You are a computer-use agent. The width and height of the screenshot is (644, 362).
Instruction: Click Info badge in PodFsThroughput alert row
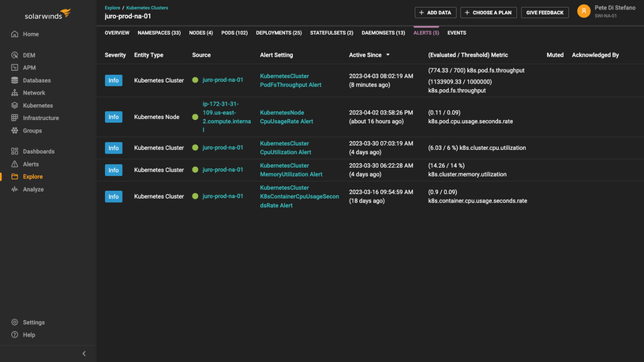114,80
